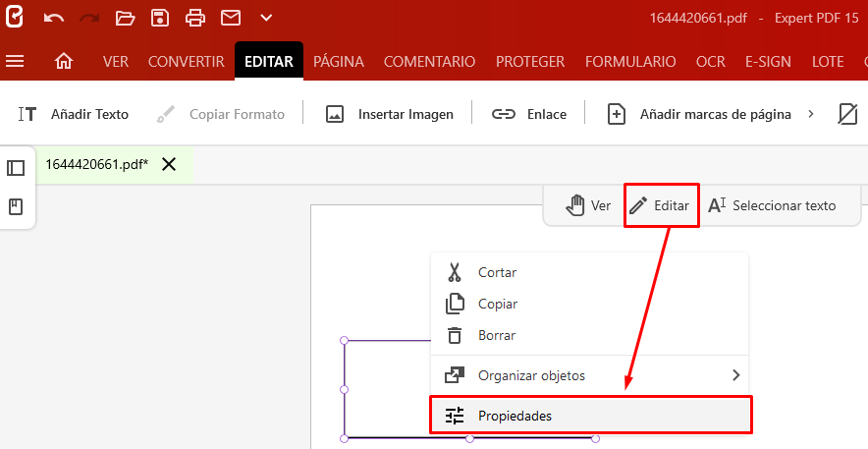The width and height of the screenshot is (868, 449).
Task: Click the crossed-square icon at toolbar end
Action: (x=847, y=114)
